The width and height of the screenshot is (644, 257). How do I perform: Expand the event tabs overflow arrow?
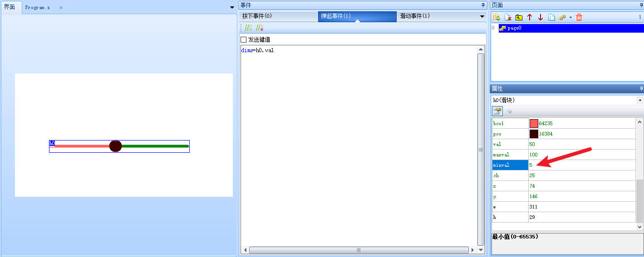click(x=482, y=16)
